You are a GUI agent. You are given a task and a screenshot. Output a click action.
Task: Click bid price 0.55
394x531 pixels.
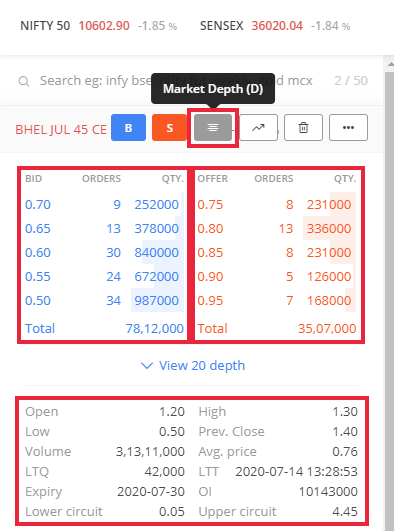[38, 277]
